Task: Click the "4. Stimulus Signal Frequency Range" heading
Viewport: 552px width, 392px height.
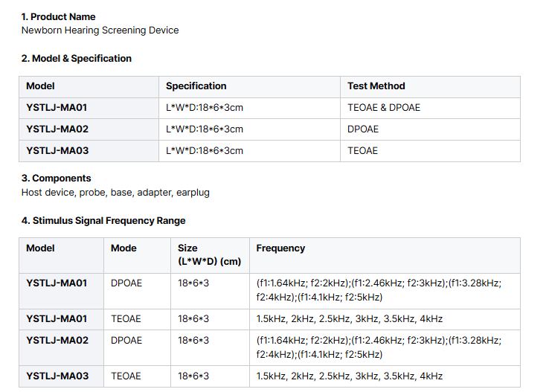Action: click(x=103, y=221)
